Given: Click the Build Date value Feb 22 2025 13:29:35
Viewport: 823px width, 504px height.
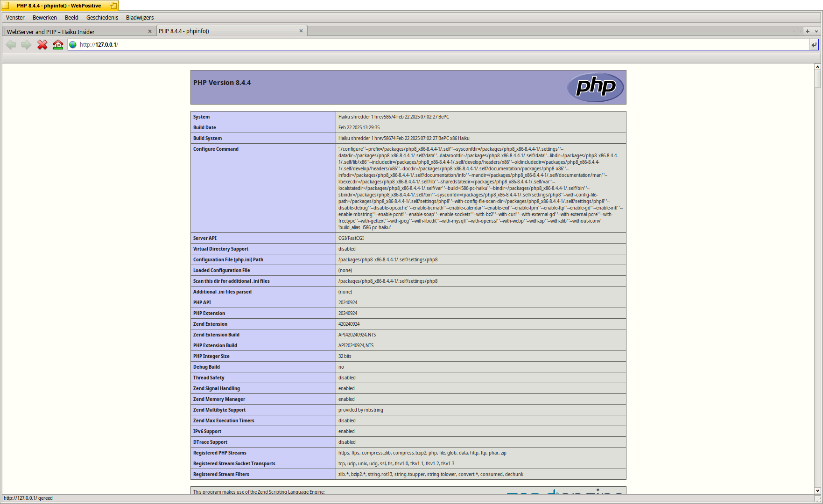Looking at the screenshot, I should 359,128.
